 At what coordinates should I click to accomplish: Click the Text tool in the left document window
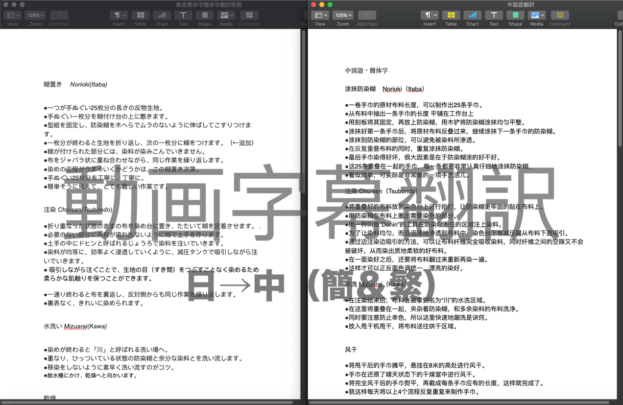184,17
